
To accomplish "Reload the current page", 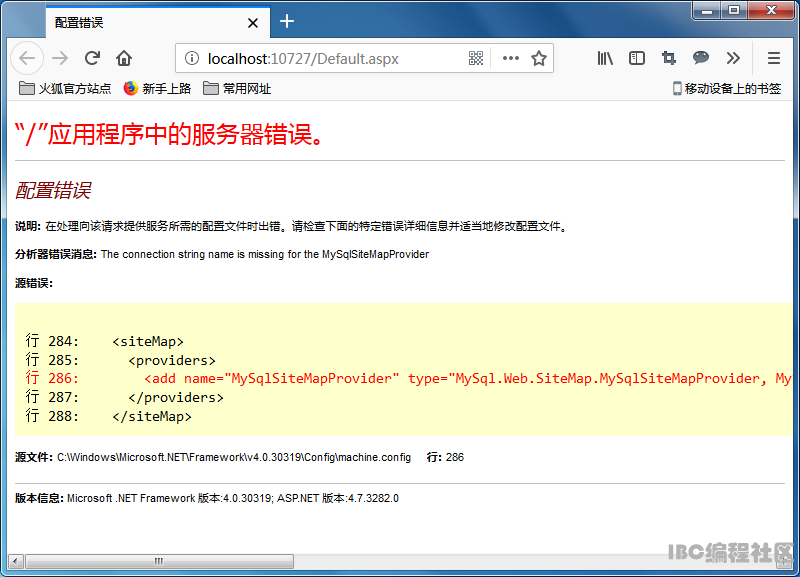I will point(92,58).
